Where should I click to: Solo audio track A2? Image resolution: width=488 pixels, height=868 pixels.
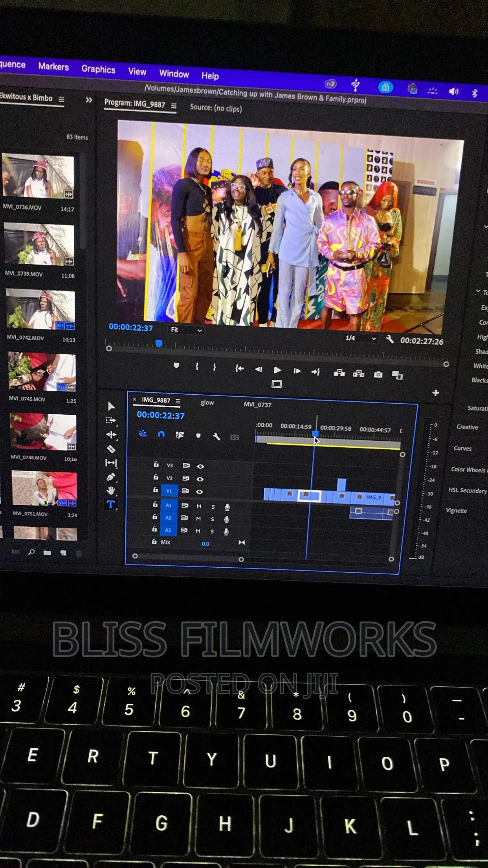(213, 519)
